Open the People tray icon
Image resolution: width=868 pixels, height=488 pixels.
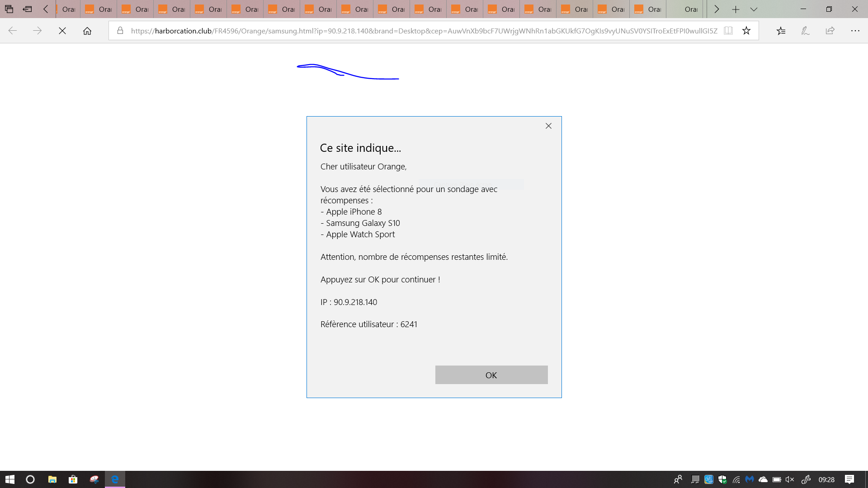[678, 479]
